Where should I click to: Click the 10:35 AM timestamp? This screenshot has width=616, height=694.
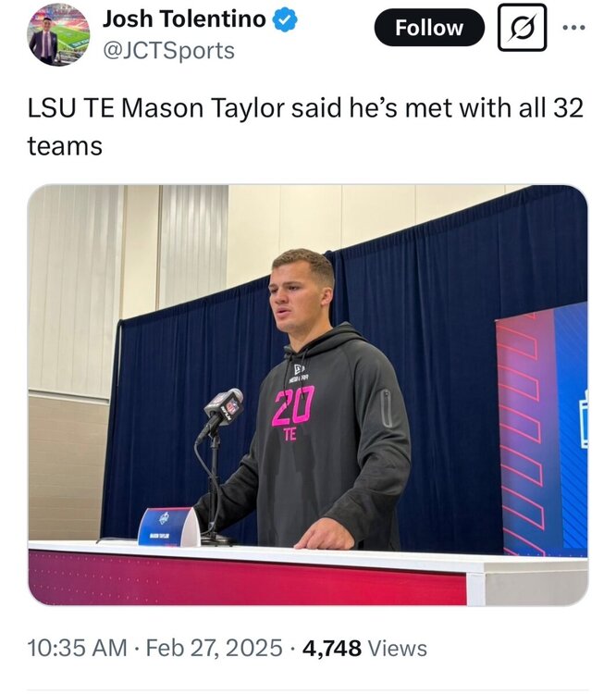coord(78,649)
